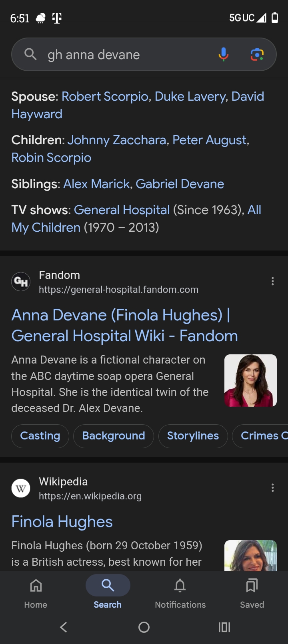Tap the Wikipedia site logo icon
The height and width of the screenshot is (644, 288).
click(x=21, y=488)
